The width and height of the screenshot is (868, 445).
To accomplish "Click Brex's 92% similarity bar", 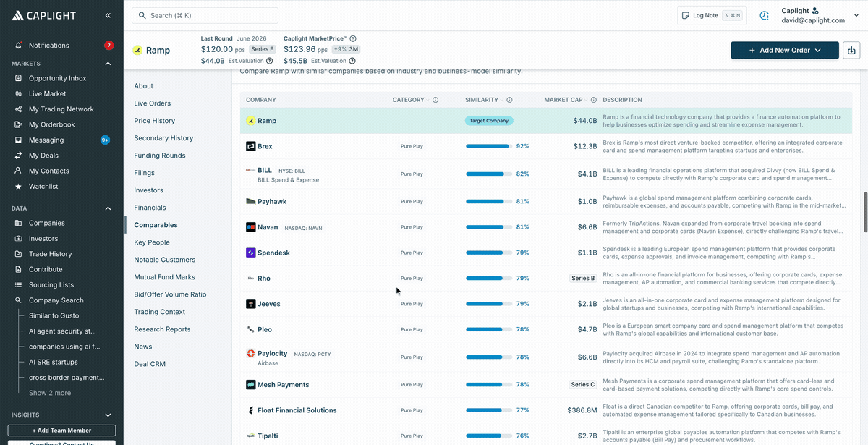I will (x=489, y=146).
